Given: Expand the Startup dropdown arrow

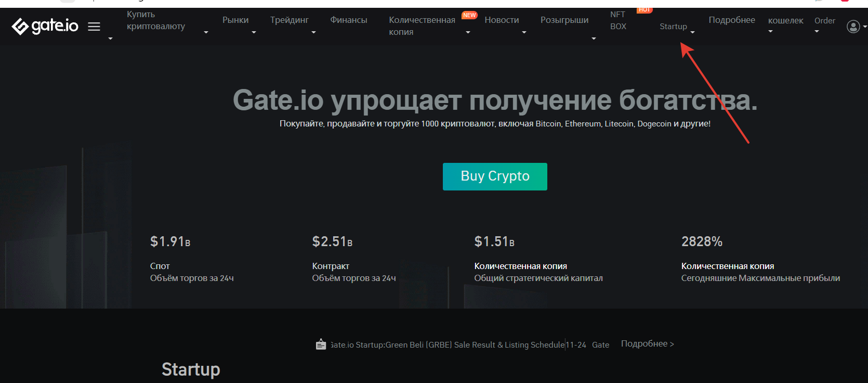Looking at the screenshot, I should (692, 32).
